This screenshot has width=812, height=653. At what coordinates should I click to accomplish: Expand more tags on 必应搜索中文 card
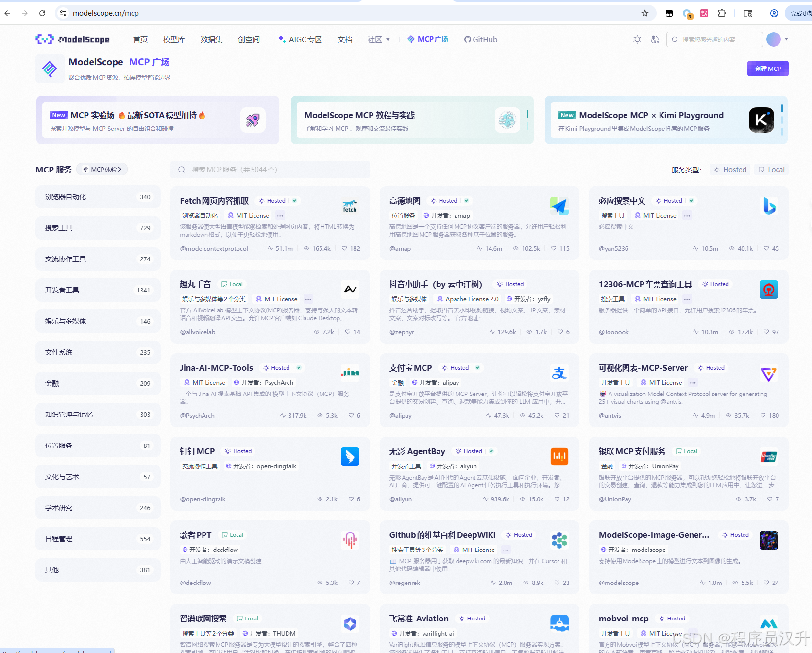687,216
